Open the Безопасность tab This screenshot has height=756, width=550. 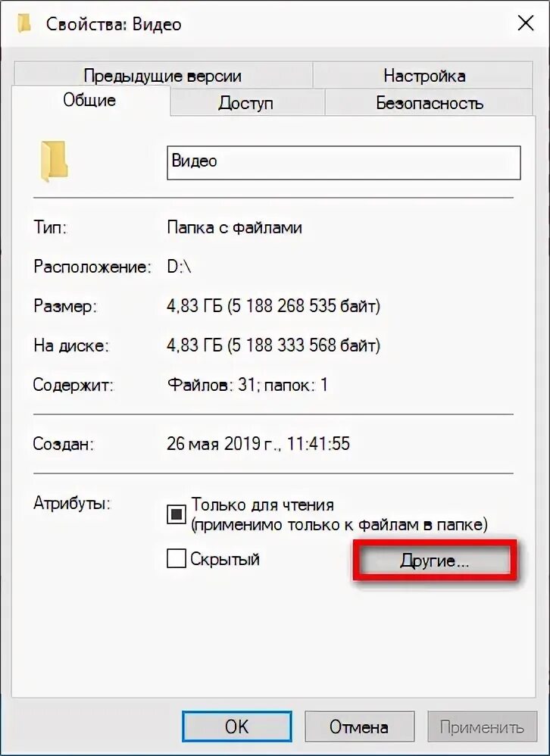click(430, 103)
